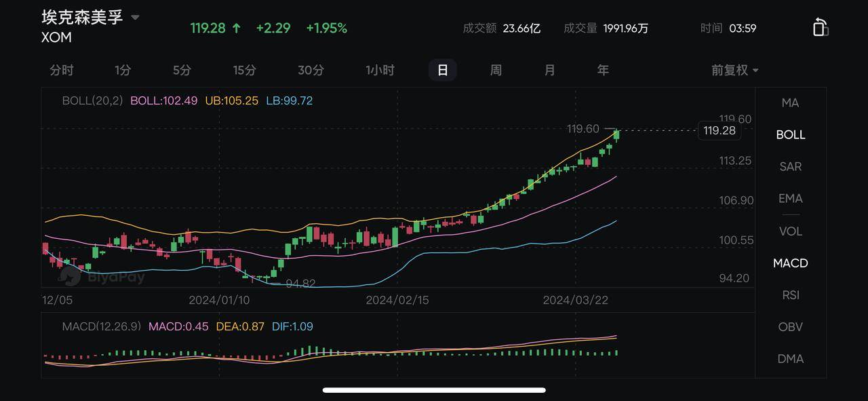Image resolution: width=868 pixels, height=401 pixels.
Task: Tap the 119.28 current price tag on axis
Action: [x=719, y=130]
